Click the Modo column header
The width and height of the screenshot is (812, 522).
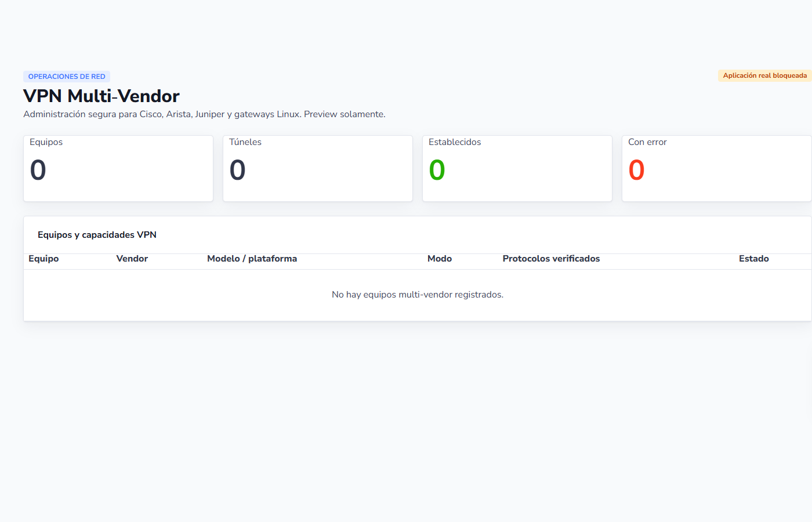coord(440,259)
